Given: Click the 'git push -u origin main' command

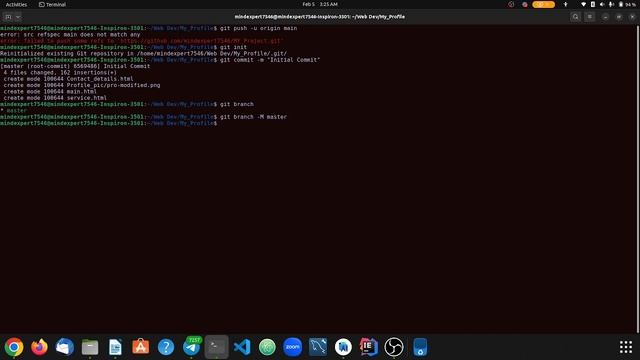Looking at the screenshot, I should click(x=258, y=28).
